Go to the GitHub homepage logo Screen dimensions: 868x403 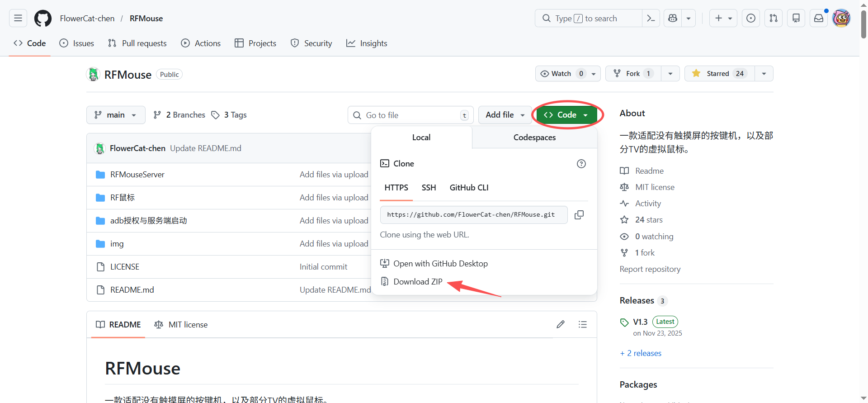(43, 18)
